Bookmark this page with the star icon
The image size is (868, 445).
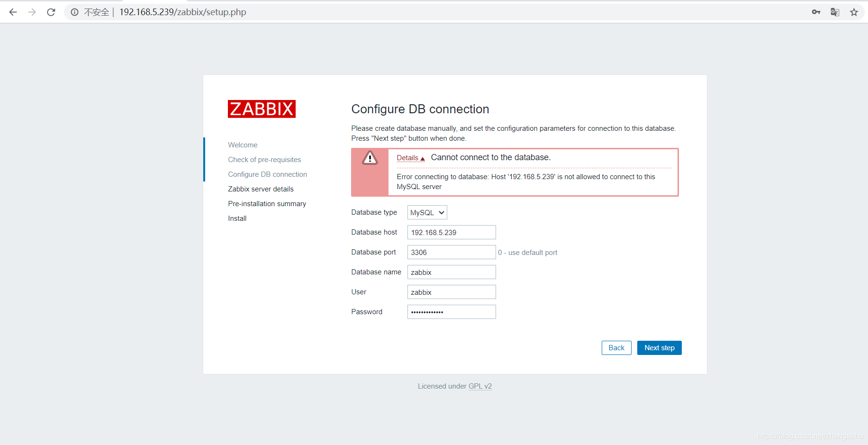854,12
